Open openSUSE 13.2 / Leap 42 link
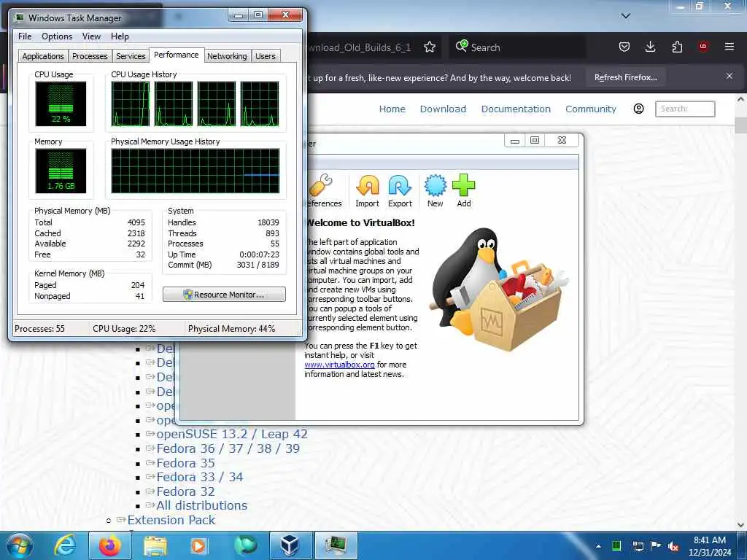 [x=232, y=435]
